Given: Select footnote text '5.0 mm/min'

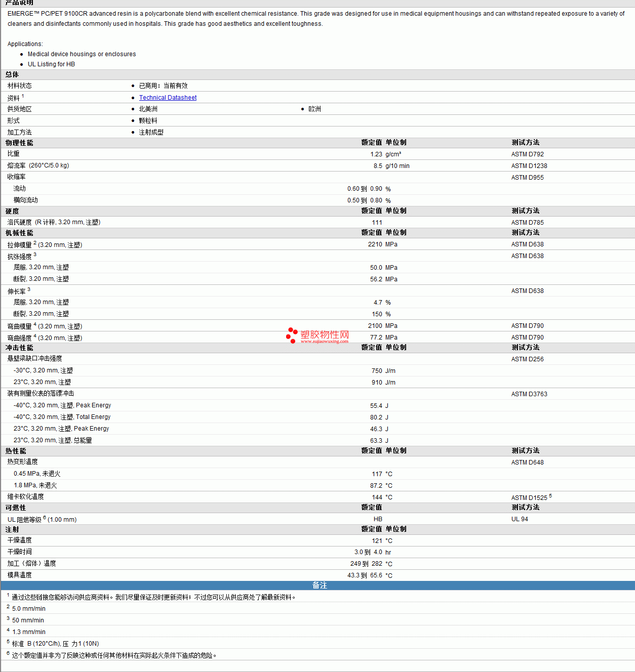Looking at the screenshot, I should coord(29,609).
